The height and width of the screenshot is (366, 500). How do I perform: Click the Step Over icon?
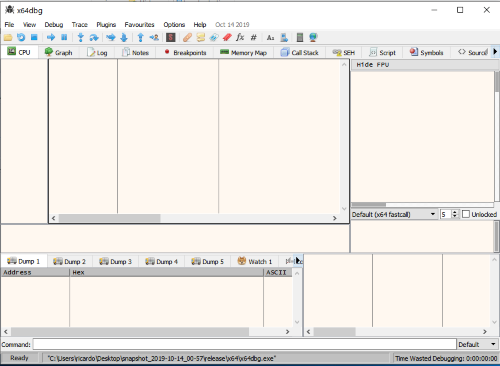pos(94,37)
